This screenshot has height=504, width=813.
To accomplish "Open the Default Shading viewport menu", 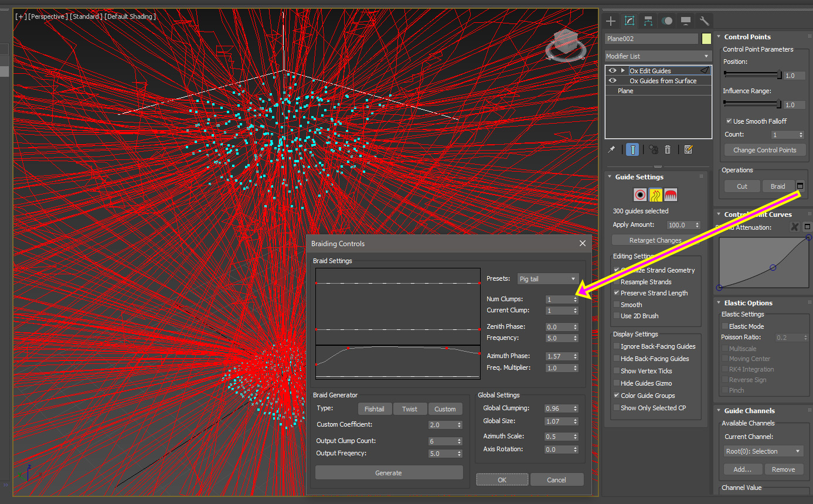I will 130,16.
